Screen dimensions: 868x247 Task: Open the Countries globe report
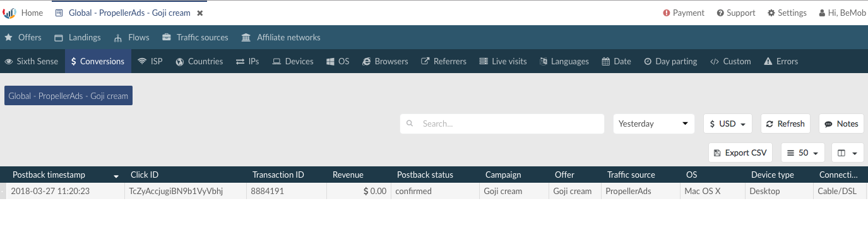(199, 61)
